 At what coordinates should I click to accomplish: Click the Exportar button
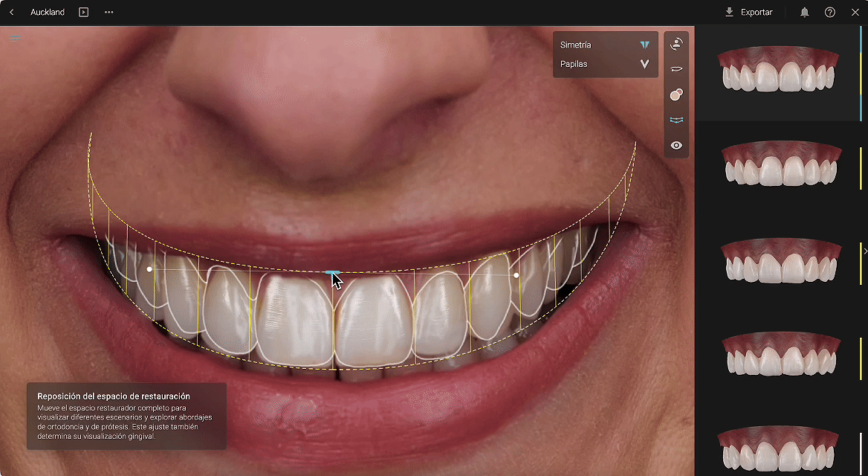click(748, 12)
